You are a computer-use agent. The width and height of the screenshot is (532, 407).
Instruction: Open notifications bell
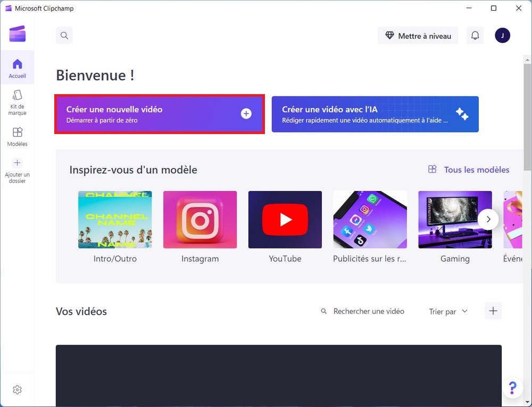(x=475, y=35)
